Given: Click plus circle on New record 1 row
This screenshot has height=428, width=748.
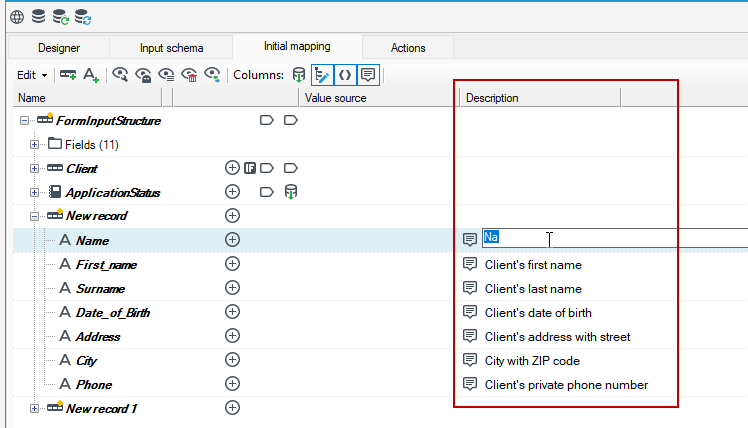Looking at the screenshot, I should click(232, 407).
